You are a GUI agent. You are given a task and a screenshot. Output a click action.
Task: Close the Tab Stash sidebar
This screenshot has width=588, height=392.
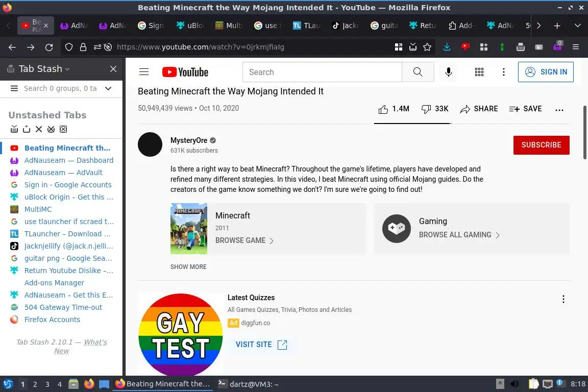(x=113, y=69)
